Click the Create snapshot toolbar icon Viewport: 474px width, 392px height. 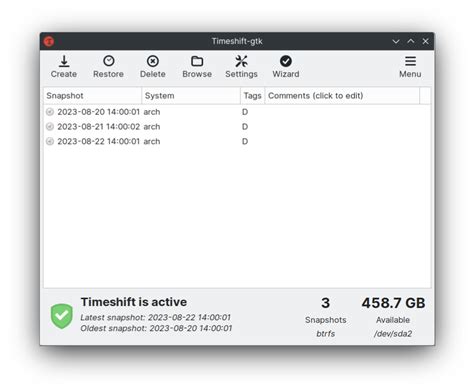tap(64, 61)
